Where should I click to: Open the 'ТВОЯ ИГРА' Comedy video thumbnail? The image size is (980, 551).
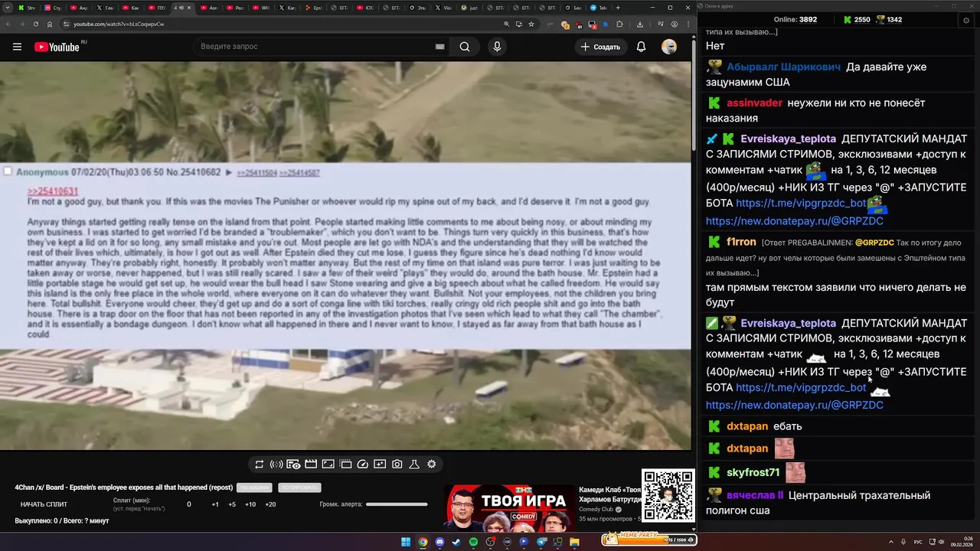pos(509,507)
